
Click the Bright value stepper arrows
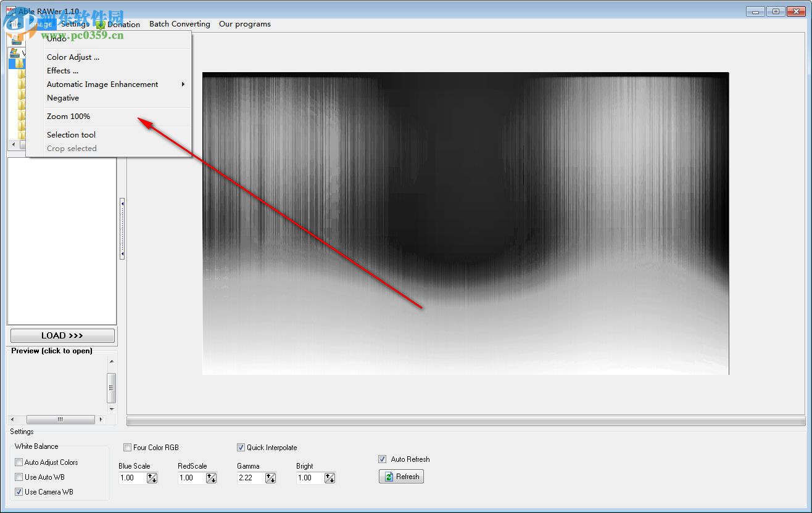329,478
